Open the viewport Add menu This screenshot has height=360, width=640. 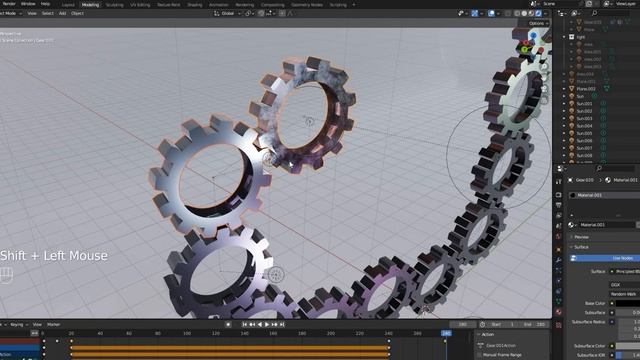(62, 13)
